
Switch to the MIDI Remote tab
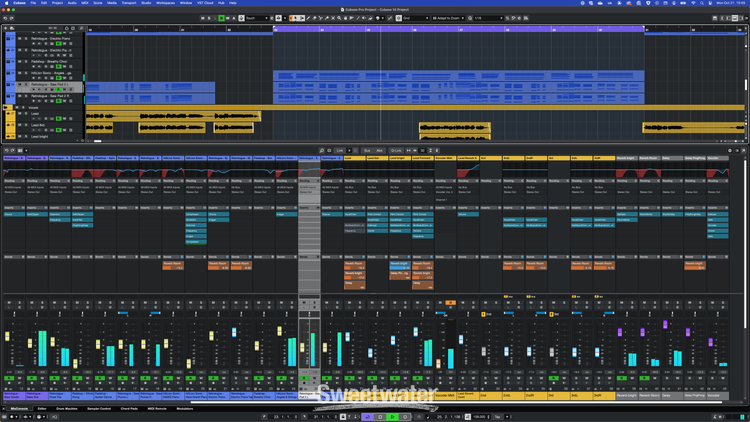click(158, 409)
